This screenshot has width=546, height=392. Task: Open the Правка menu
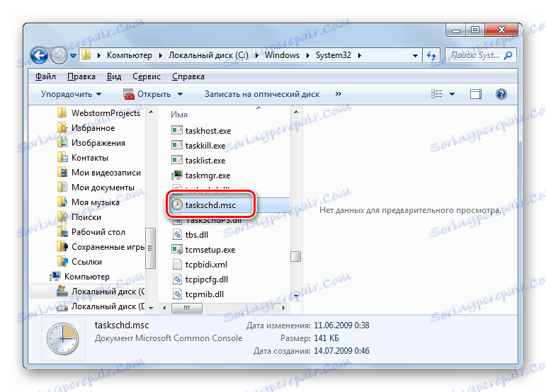[81, 76]
